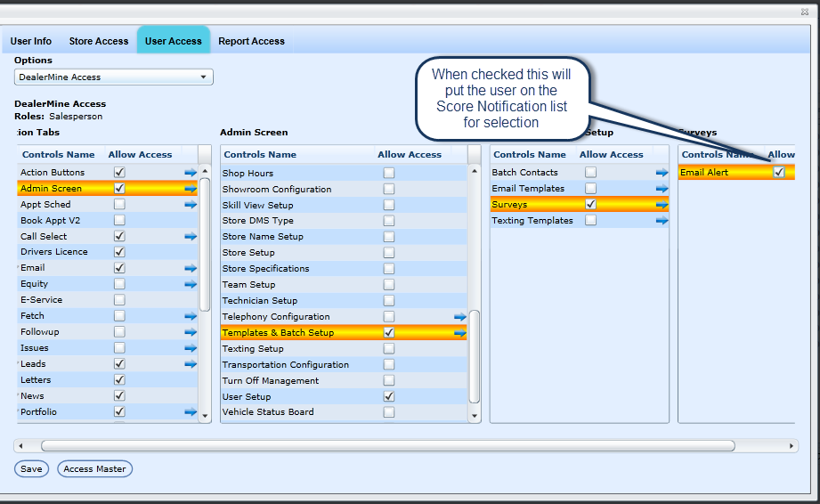Click the blue arrow beside Action Buttons
The width and height of the screenshot is (820, 504).
(191, 173)
